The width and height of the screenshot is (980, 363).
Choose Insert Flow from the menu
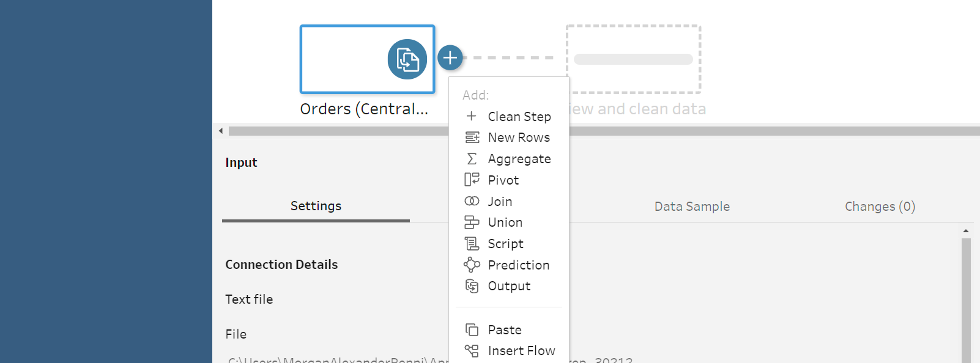(x=521, y=351)
